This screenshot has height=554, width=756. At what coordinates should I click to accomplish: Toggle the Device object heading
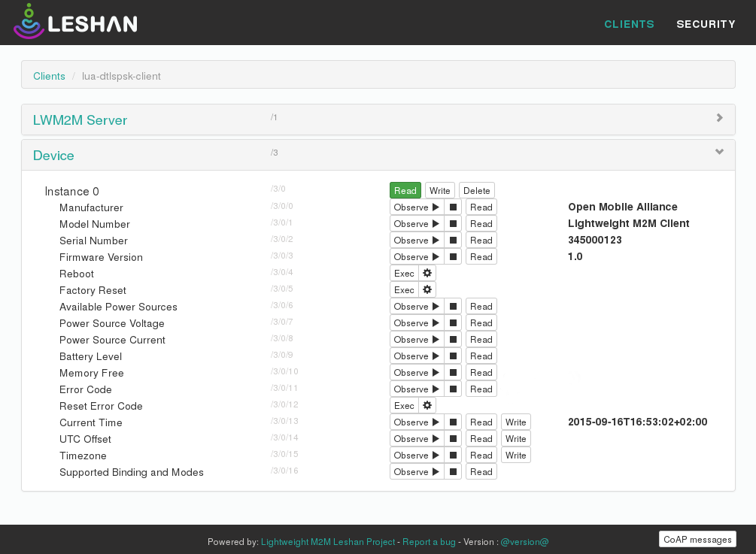[x=53, y=156]
